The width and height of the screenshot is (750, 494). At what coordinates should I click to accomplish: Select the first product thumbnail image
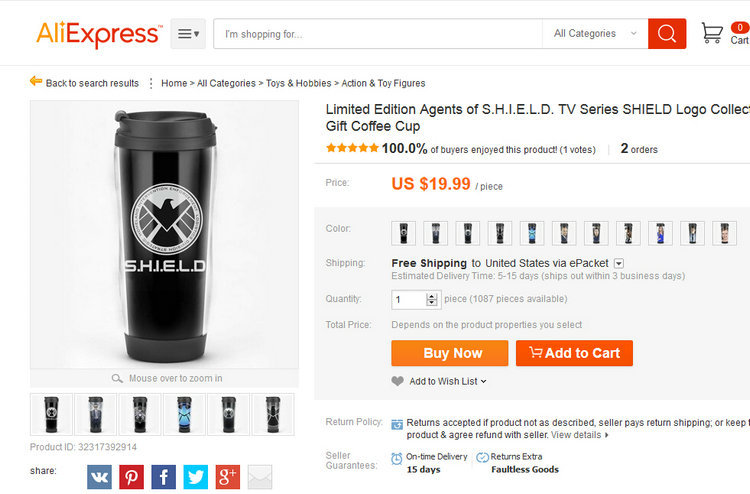[x=51, y=414]
